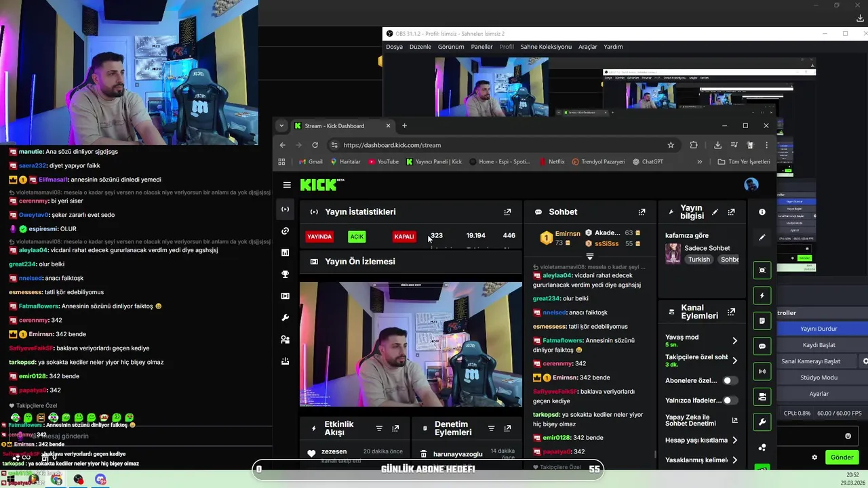Viewport: 868px width, 488px height.
Task: Toggle the document moderation widget in right bar
Action: coord(762,321)
